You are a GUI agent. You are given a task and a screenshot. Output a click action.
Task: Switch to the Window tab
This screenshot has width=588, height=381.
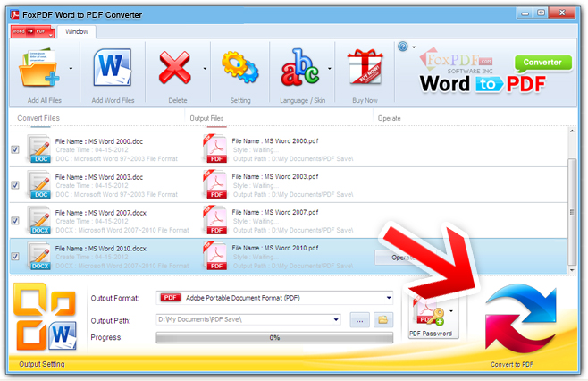77,31
